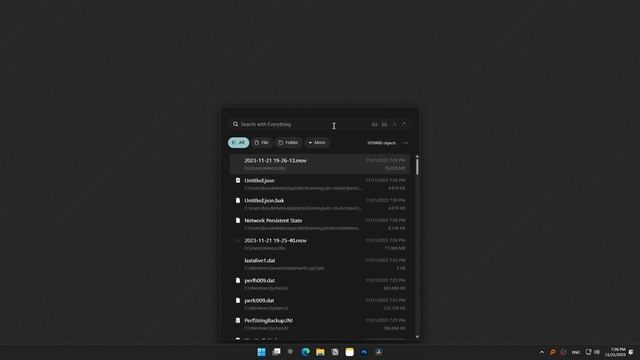Click the results list scrollbar thumb
Screen dimensions: 640x360
coord(417,167)
